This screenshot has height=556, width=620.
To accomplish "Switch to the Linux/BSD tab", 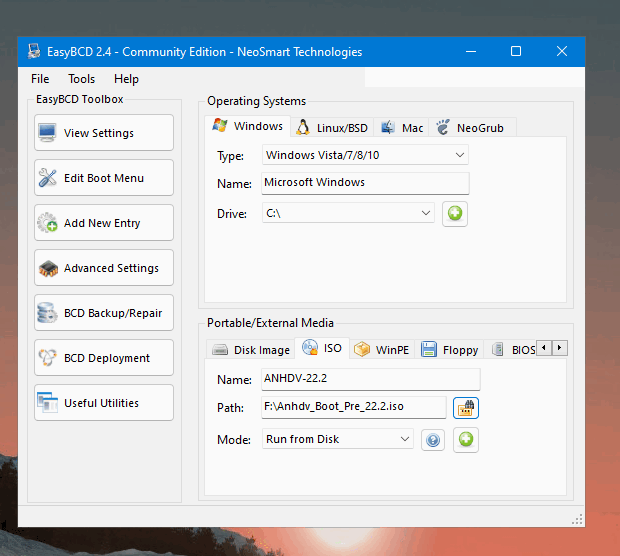I will (x=332, y=128).
